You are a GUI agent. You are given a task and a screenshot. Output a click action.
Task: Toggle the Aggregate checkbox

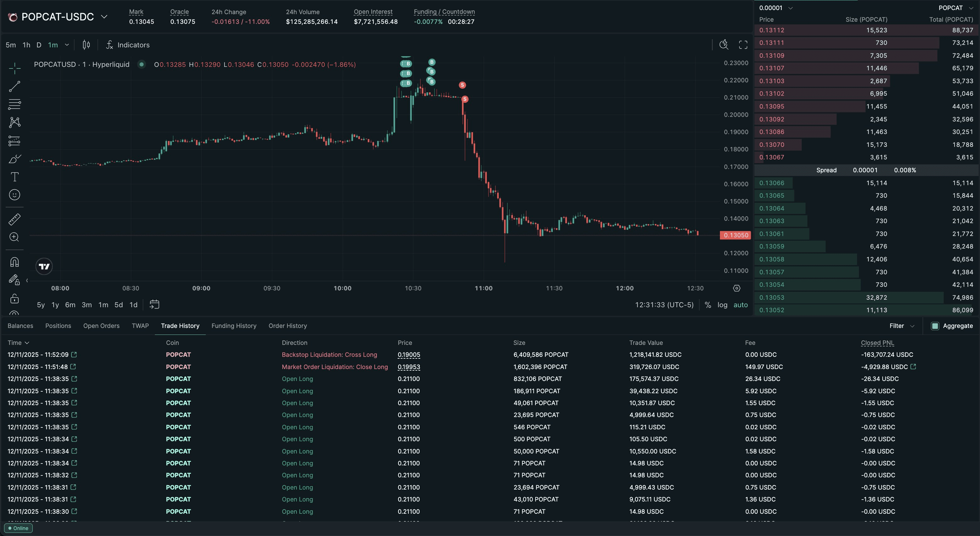pyautogui.click(x=935, y=326)
